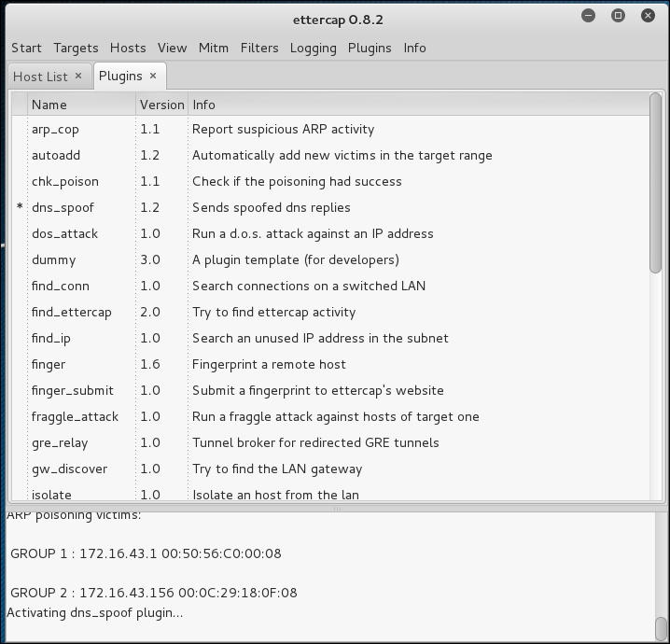Viewport: 670px width, 644px height.
Task: Click version 2.0 of find_ettercap
Action: pyautogui.click(x=150, y=312)
